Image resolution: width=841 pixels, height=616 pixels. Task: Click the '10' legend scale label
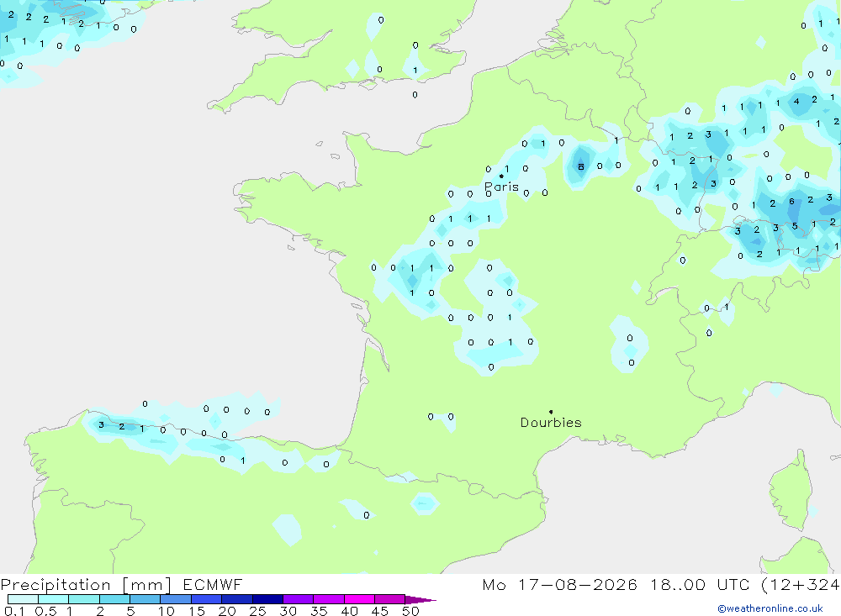(167, 611)
